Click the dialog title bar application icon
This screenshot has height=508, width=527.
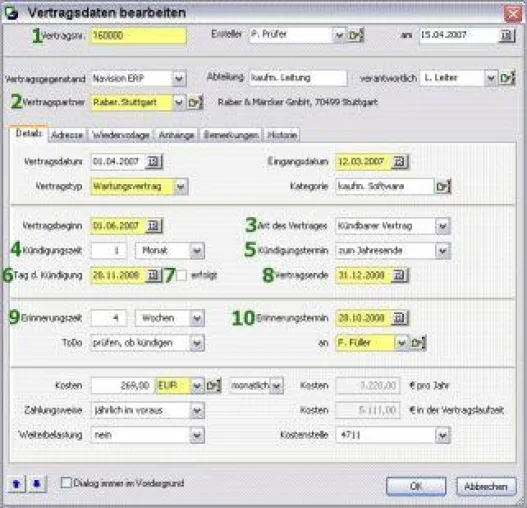[x=12, y=13]
